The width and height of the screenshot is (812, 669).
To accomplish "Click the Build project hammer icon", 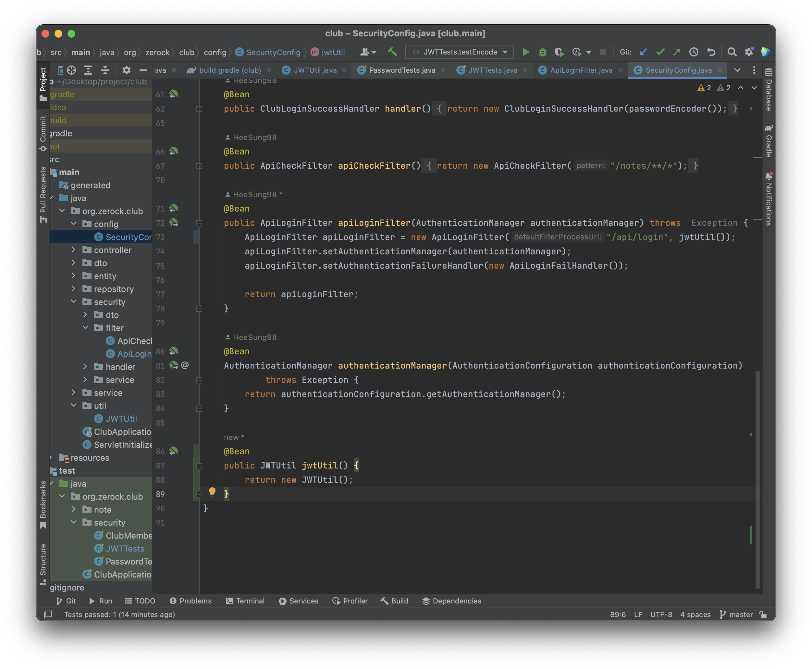I will pos(392,52).
